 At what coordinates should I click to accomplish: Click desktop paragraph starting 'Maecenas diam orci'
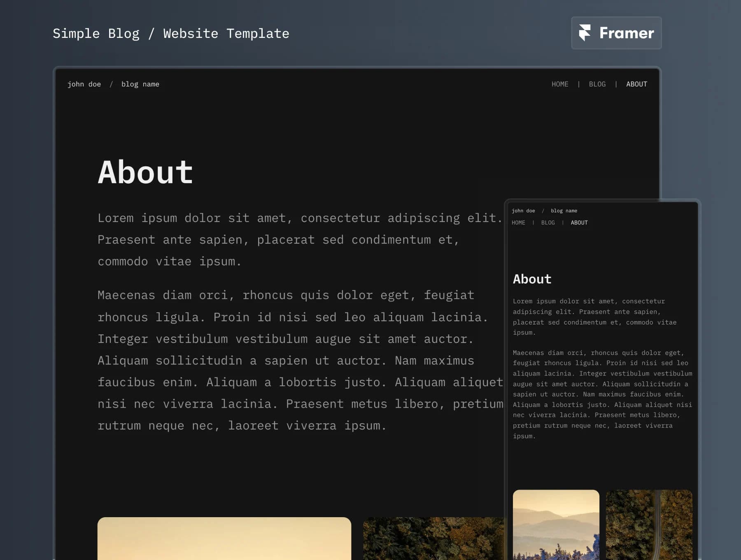click(x=301, y=360)
